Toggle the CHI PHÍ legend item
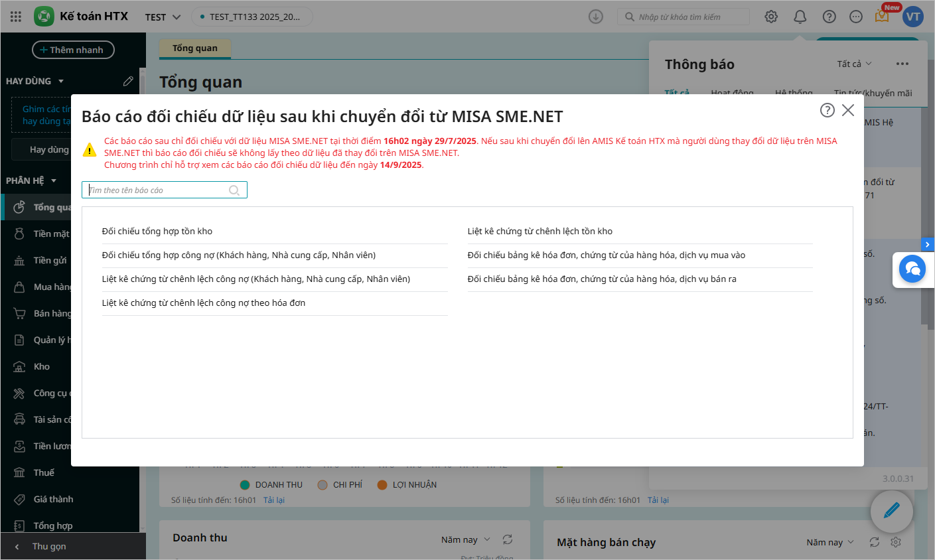 tap(340, 485)
